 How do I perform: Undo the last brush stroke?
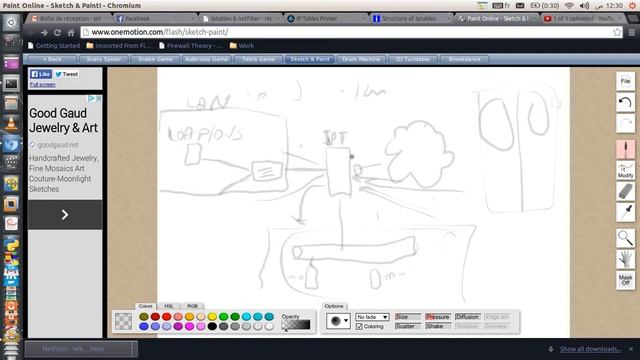(x=625, y=102)
